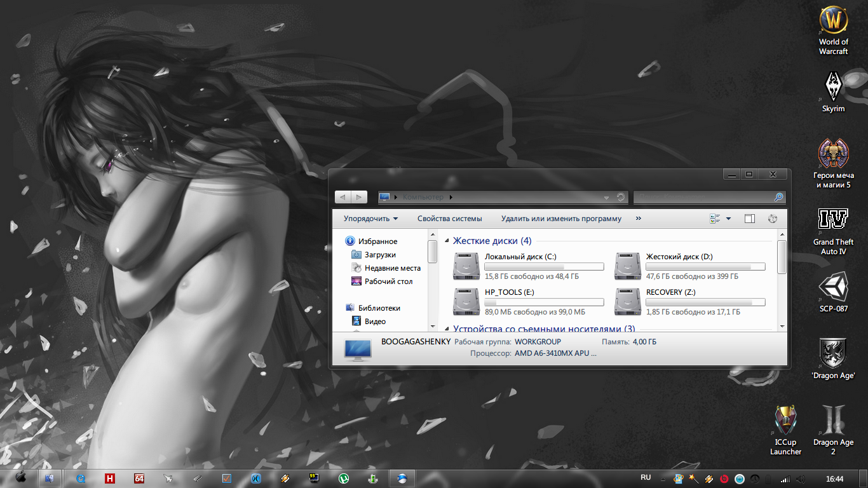The width and height of the screenshot is (868, 488).
Task: Click the Apple-logo Start button
Action: [x=20, y=478]
